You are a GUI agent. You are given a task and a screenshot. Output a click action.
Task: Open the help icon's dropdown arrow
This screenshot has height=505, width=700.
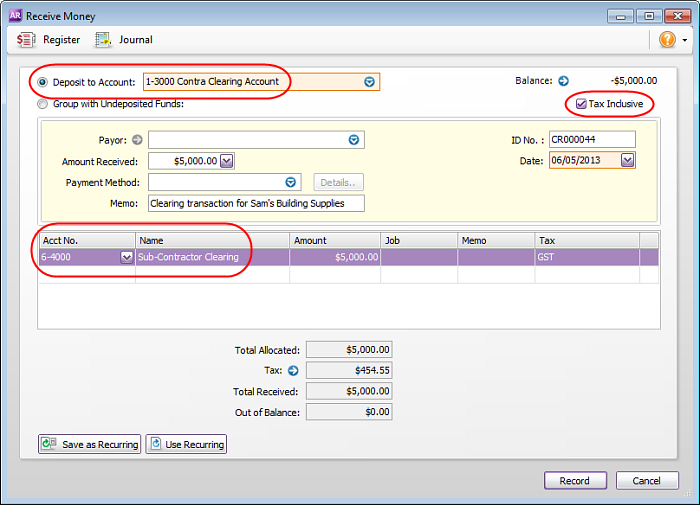(684, 40)
